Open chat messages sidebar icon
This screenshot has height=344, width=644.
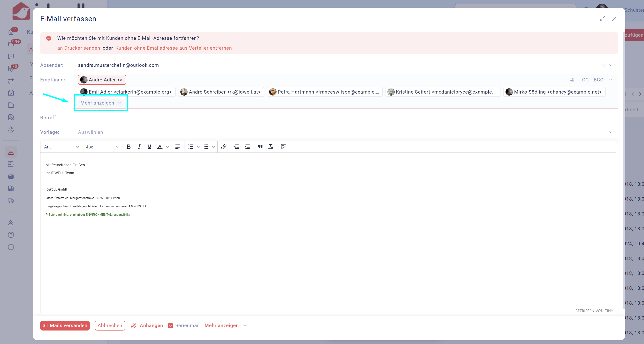pos(11,56)
